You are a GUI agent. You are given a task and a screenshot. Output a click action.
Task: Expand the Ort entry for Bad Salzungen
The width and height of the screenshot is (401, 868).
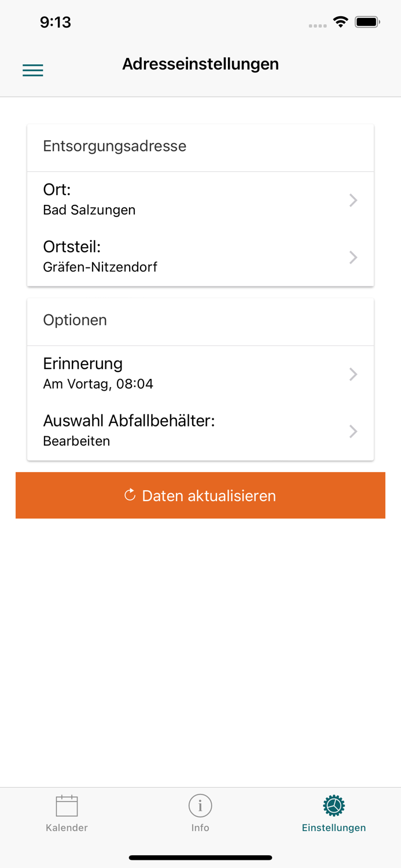click(x=353, y=200)
